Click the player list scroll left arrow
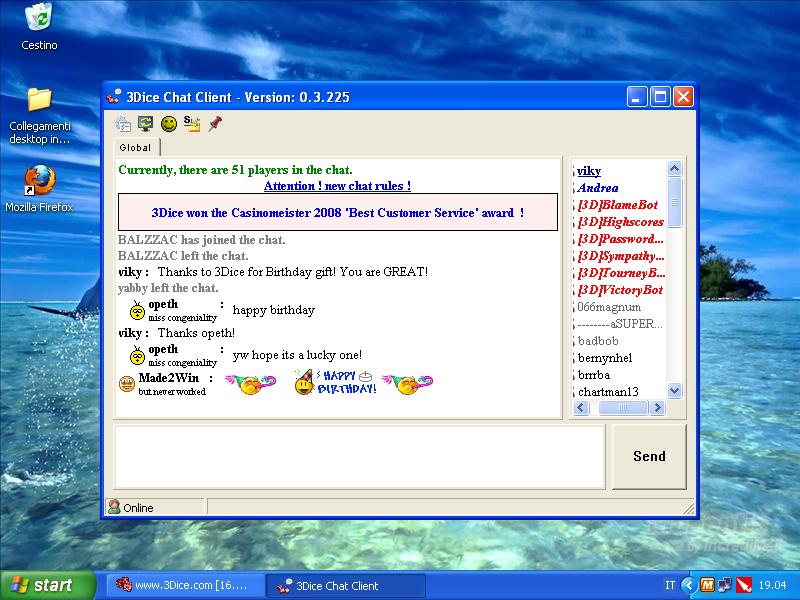The height and width of the screenshot is (600, 800). pyautogui.click(x=581, y=407)
